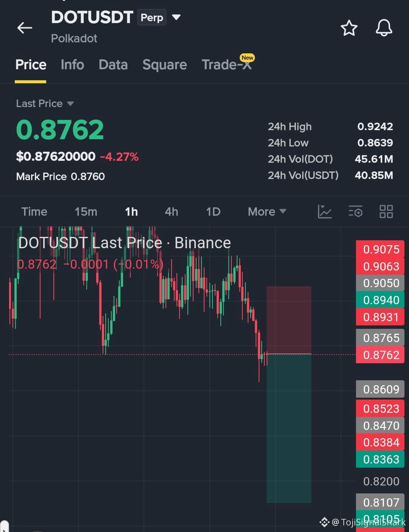
Task: Tap the 0.8762 last price value
Action: [60, 130]
